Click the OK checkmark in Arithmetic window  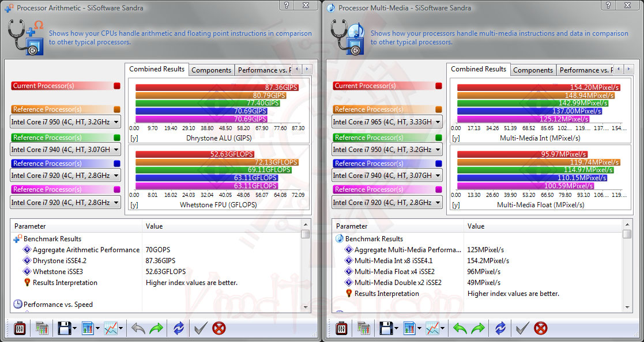201,328
